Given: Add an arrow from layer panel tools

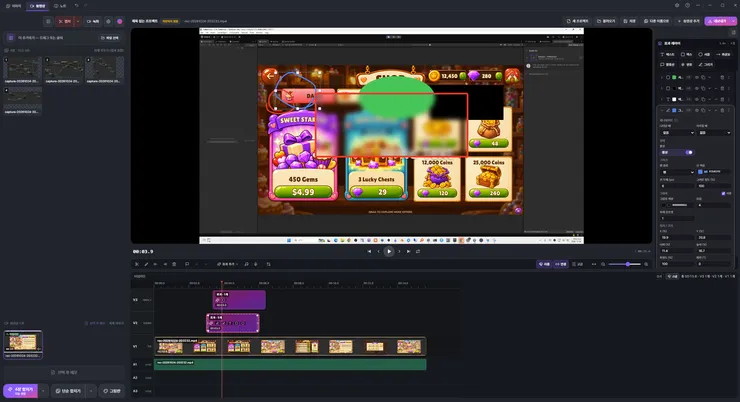Looking at the screenshot, I should pos(723,55).
